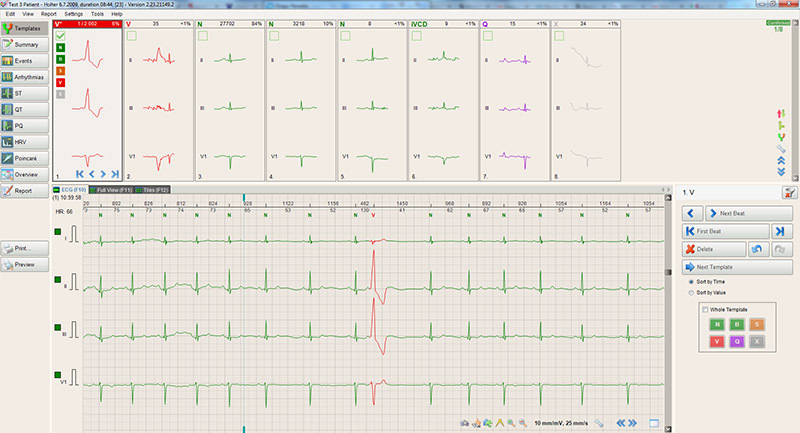The image size is (800, 433).
Task: Click the green N beat-class button in right panel
Action: (717, 324)
